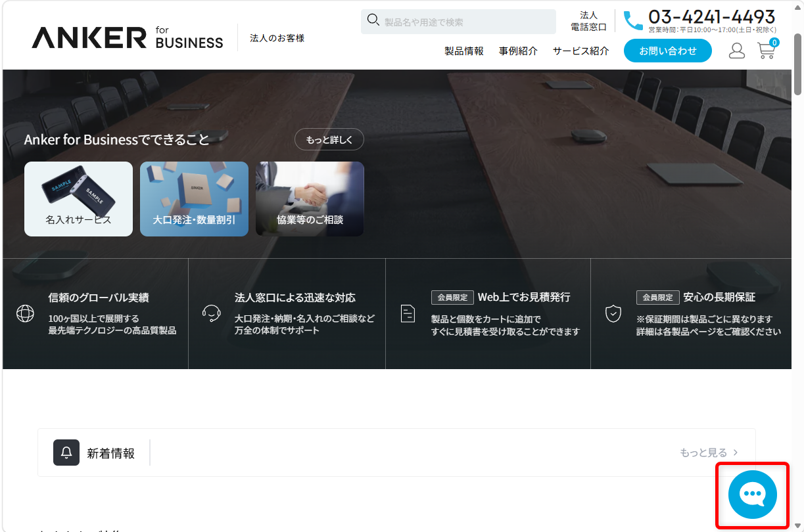The width and height of the screenshot is (804, 532).
Task: Click the 会員限定 badge beside Web上でお見積発行
Action: (452, 297)
